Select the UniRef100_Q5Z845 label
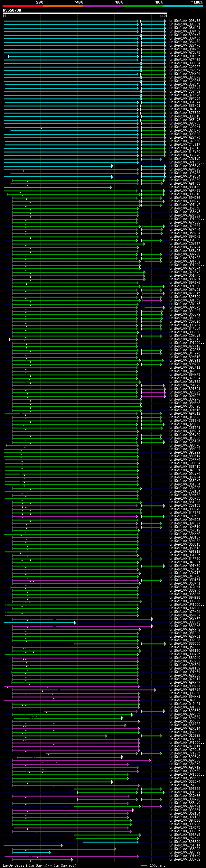 (x=185, y=85)
